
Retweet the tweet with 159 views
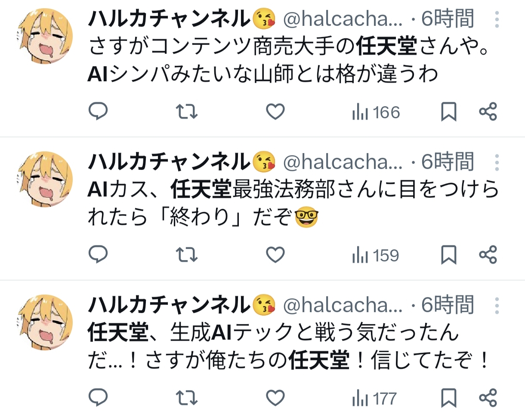point(187,255)
